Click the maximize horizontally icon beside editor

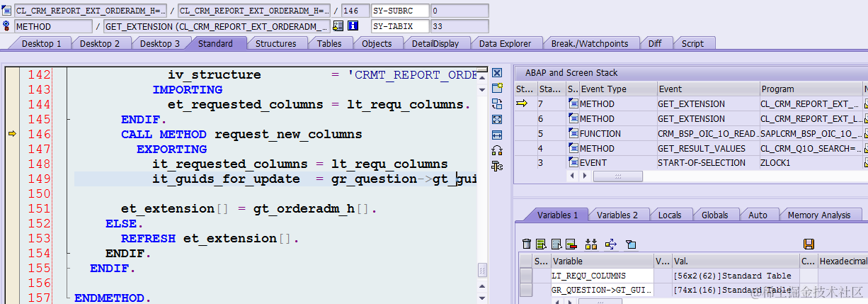(x=497, y=135)
